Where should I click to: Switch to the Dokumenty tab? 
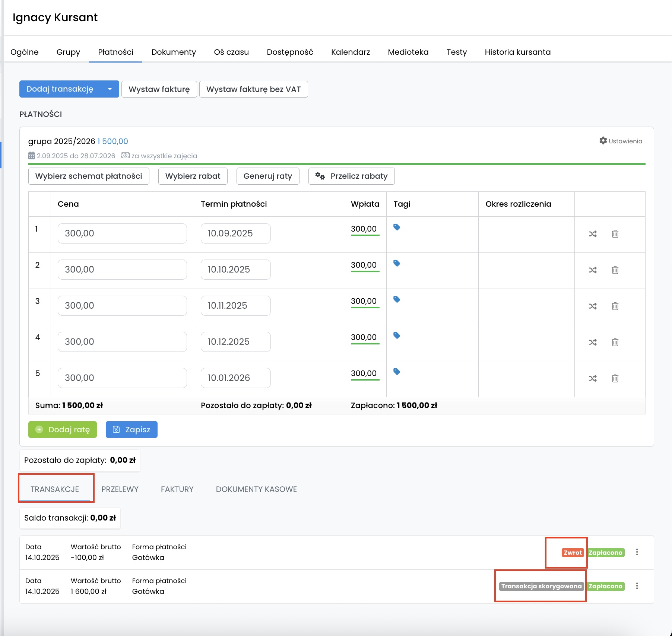point(174,52)
